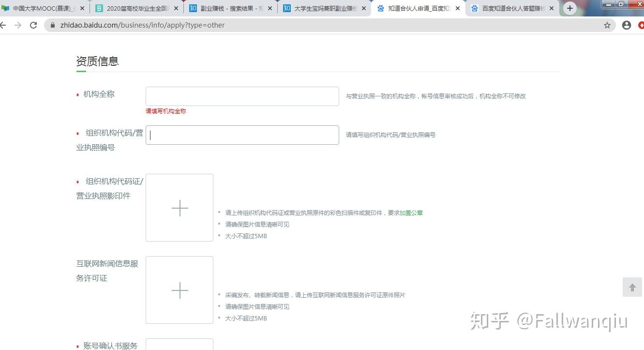The image size is (644, 350).
Task: Click the back-to-top arrow button
Action: (x=632, y=287)
